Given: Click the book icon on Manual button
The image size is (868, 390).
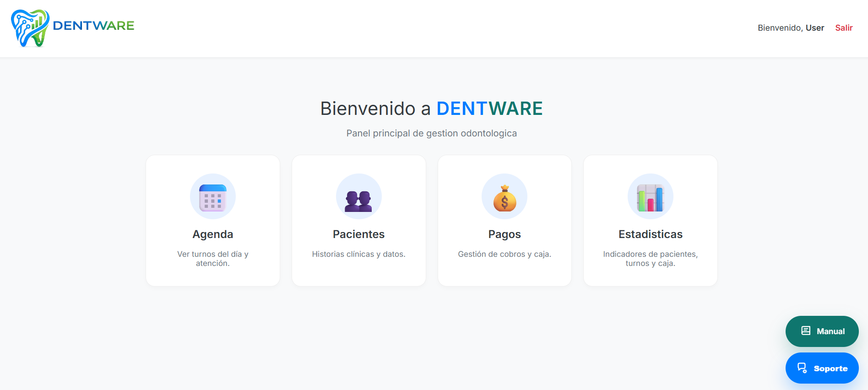Looking at the screenshot, I should (806, 331).
